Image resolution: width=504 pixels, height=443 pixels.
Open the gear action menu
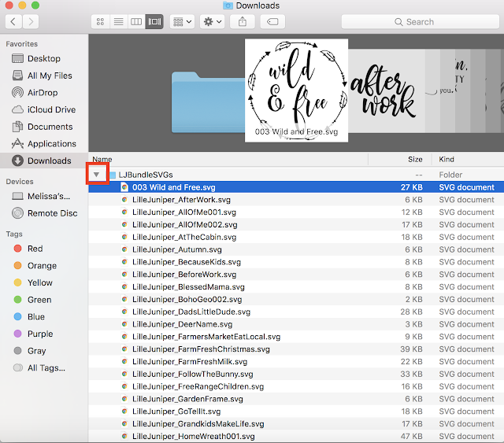[x=212, y=21]
